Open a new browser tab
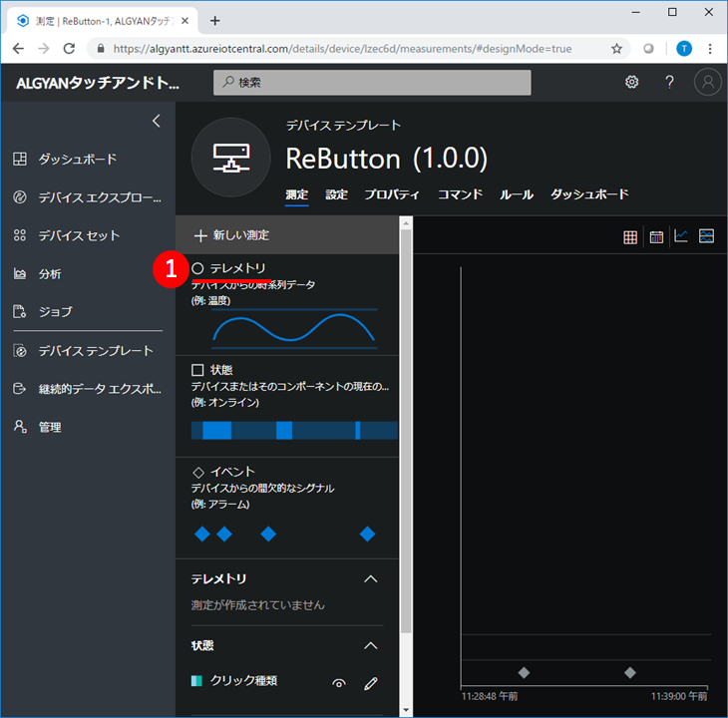Viewport: 728px width, 718px height. pos(215,20)
